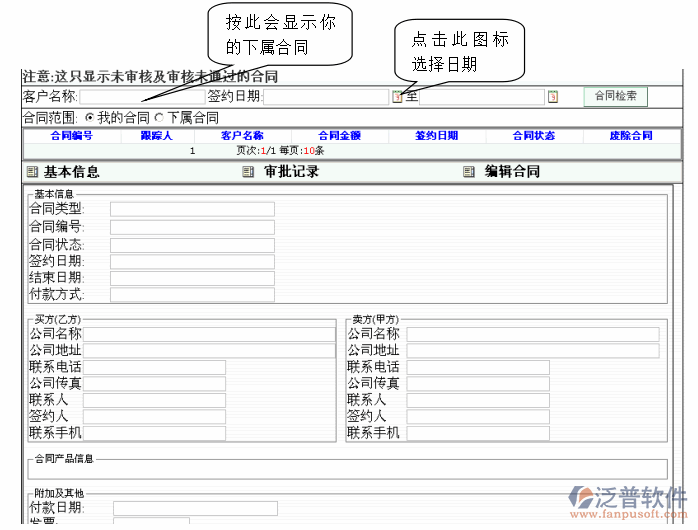This screenshot has height=530, width=698.
Task: Sort by 跟踪人 column header
Action: (x=157, y=136)
